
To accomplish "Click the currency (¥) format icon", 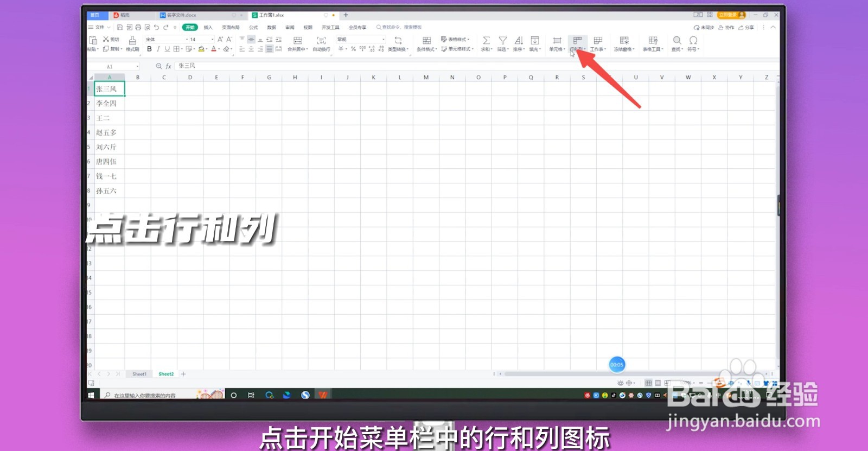I will click(341, 49).
